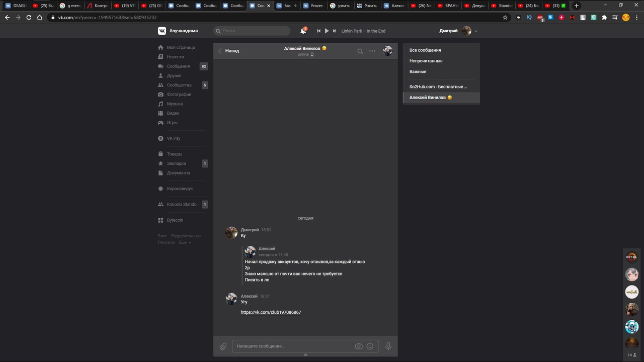
Task: Click Назад to return to dialogs
Action: tap(228, 51)
